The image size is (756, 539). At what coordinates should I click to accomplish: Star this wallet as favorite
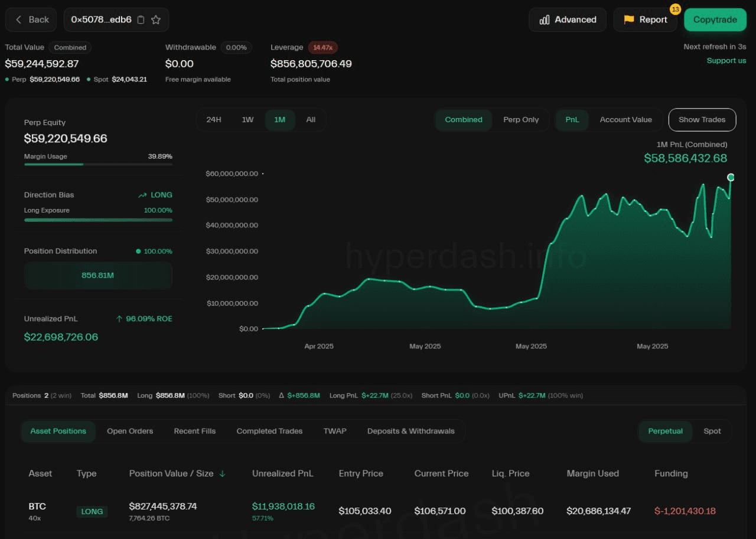click(156, 19)
